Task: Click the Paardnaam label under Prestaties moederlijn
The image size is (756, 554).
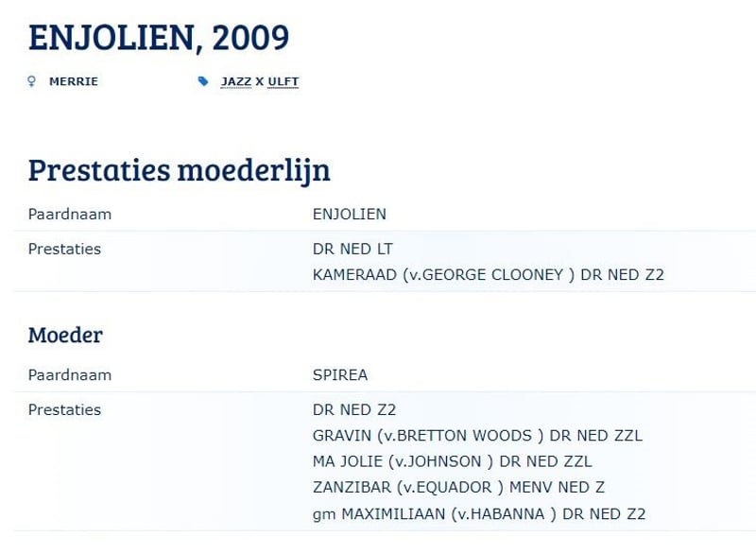Action: tap(70, 214)
